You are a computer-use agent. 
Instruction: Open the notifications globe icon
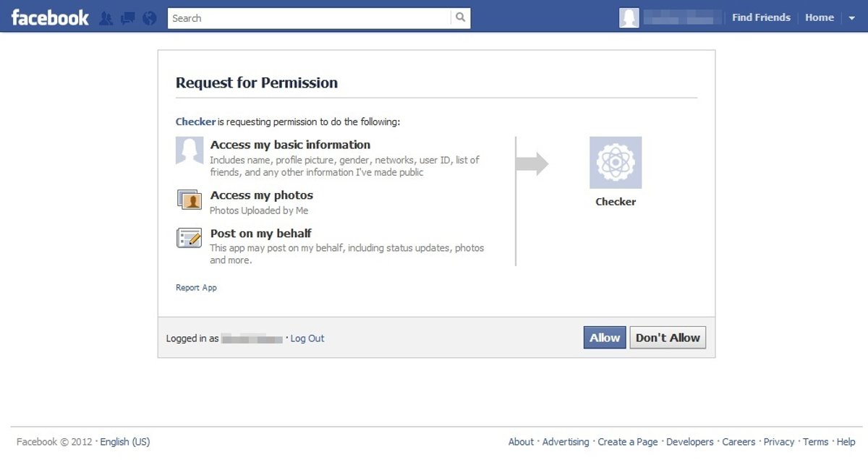(x=150, y=18)
